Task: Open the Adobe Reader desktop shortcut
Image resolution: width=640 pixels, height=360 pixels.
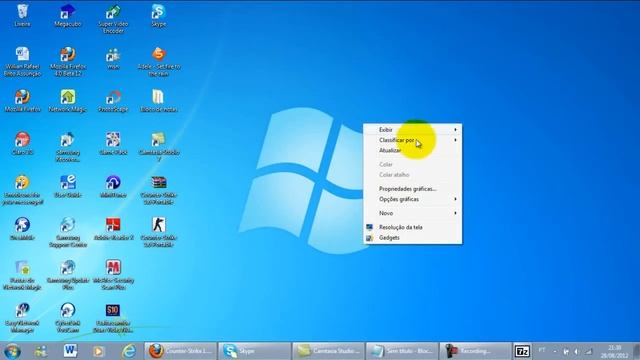Action: click(x=113, y=229)
